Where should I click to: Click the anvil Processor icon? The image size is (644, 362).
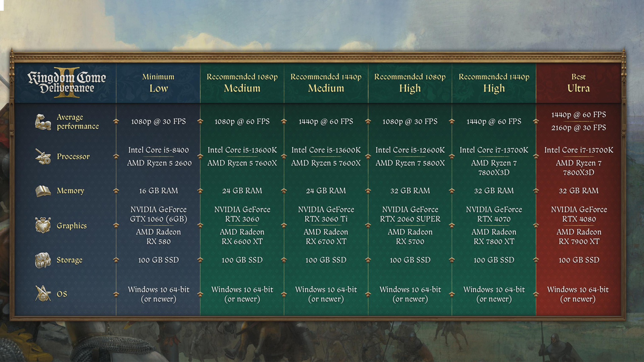tap(43, 157)
